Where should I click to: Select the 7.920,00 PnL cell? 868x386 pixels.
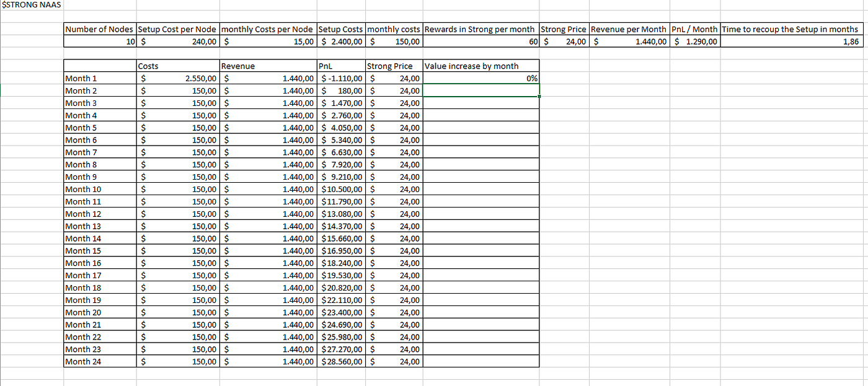[341, 164]
